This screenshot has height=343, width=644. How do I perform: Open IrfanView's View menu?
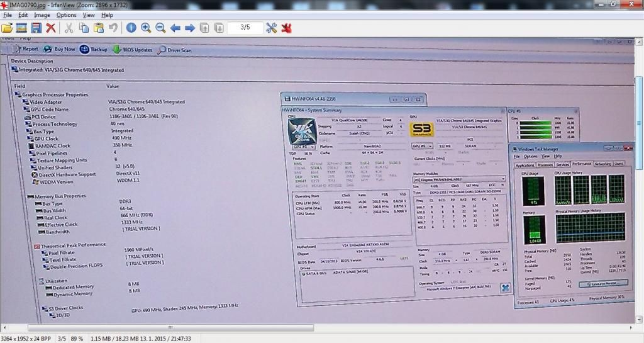pyautogui.click(x=89, y=14)
